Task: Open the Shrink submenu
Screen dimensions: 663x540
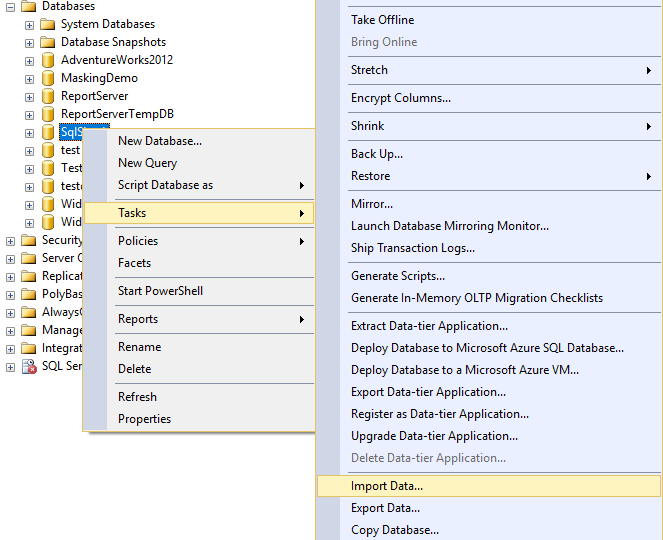Action: (367, 126)
